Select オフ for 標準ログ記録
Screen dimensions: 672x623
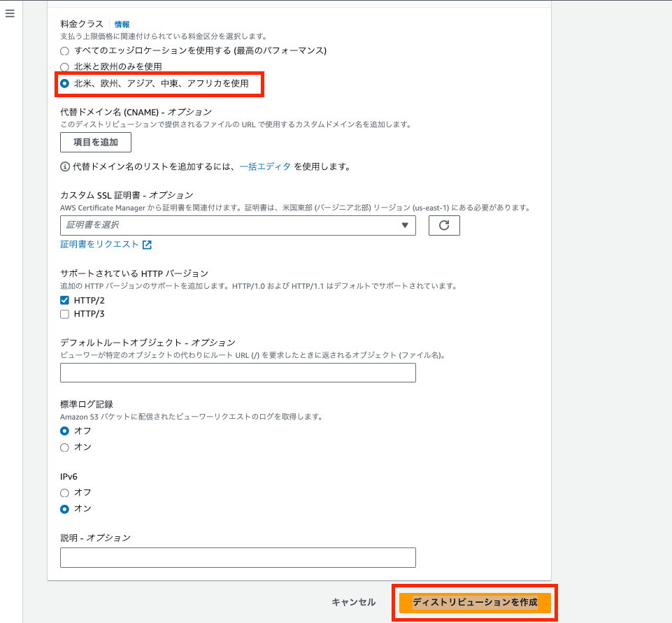point(65,431)
